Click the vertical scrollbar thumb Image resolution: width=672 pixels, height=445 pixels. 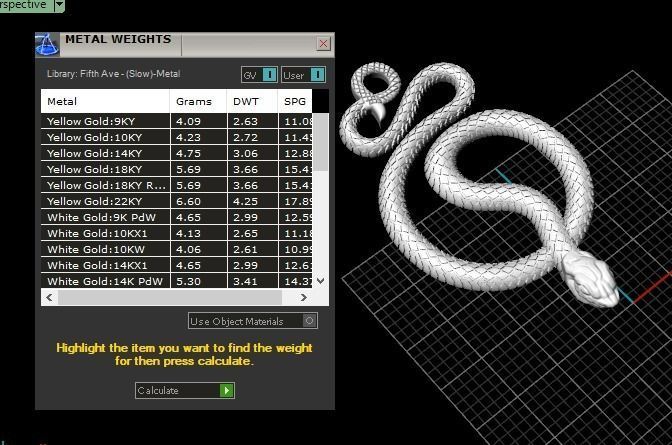pyautogui.click(x=321, y=142)
